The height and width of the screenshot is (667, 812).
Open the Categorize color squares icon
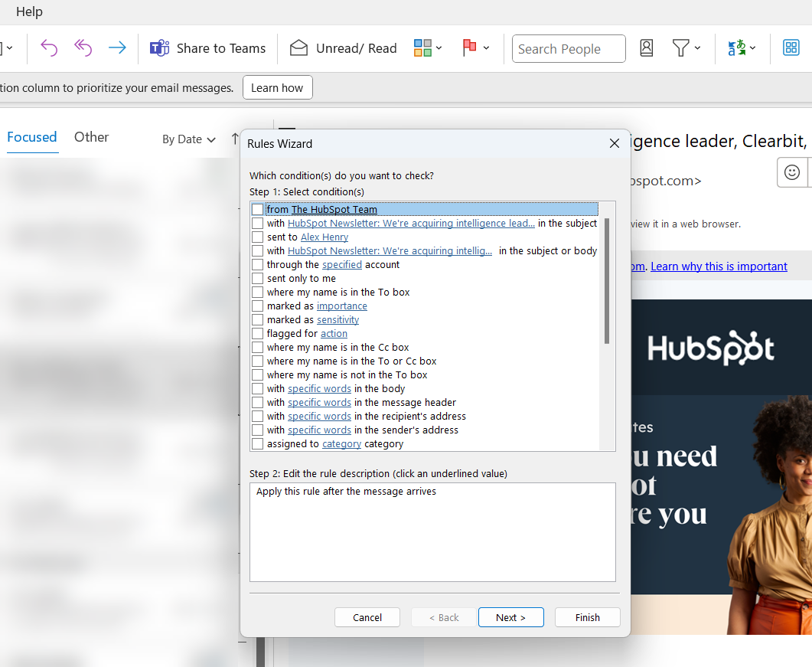[x=422, y=48]
